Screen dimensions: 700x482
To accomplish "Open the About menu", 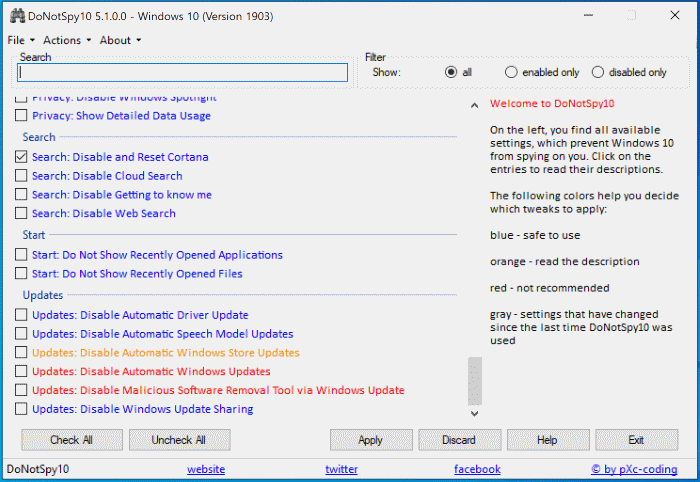I will tap(120, 40).
